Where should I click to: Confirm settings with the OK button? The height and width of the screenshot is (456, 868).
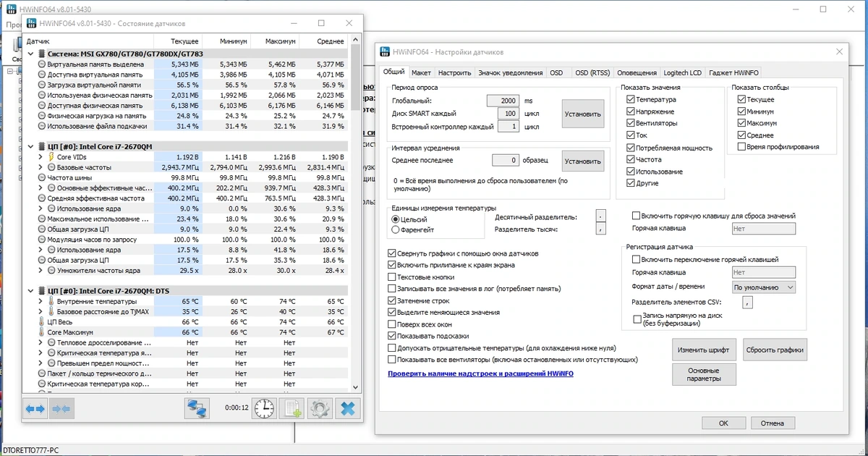point(723,423)
